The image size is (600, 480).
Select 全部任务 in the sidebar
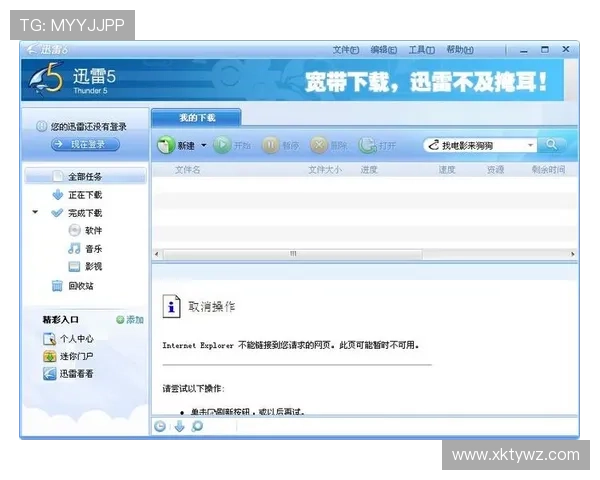[x=85, y=176]
